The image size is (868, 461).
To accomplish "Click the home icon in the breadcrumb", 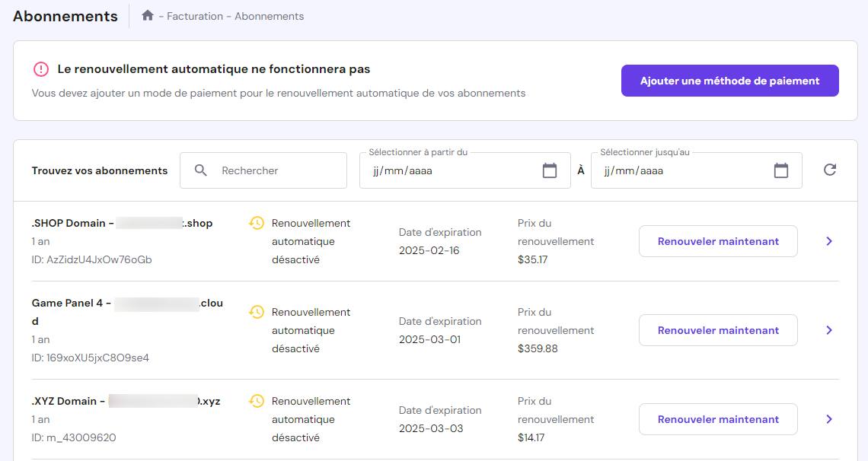I will [148, 16].
